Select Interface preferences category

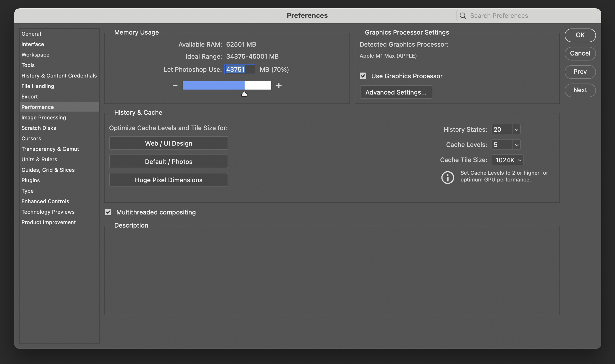[x=60, y=44]
